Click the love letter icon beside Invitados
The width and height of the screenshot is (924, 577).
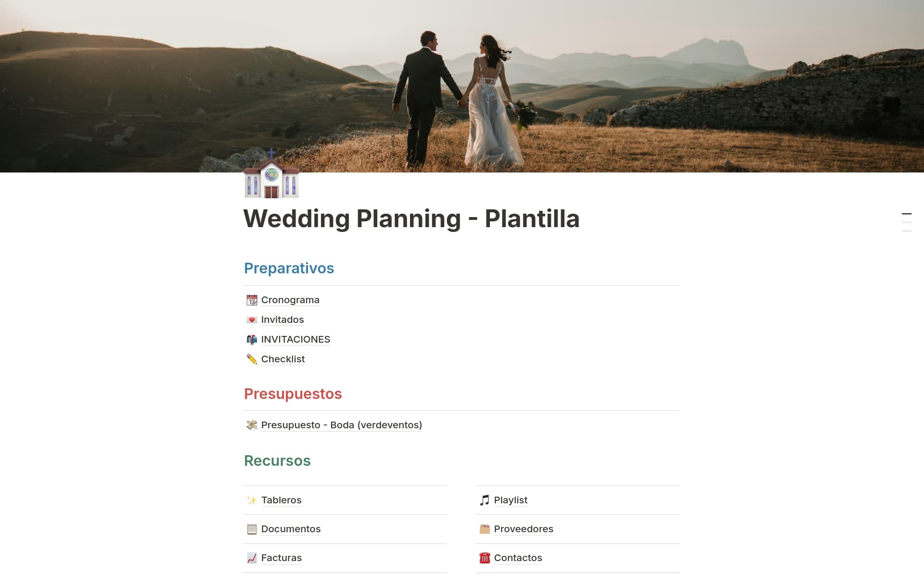pos(252,320)
